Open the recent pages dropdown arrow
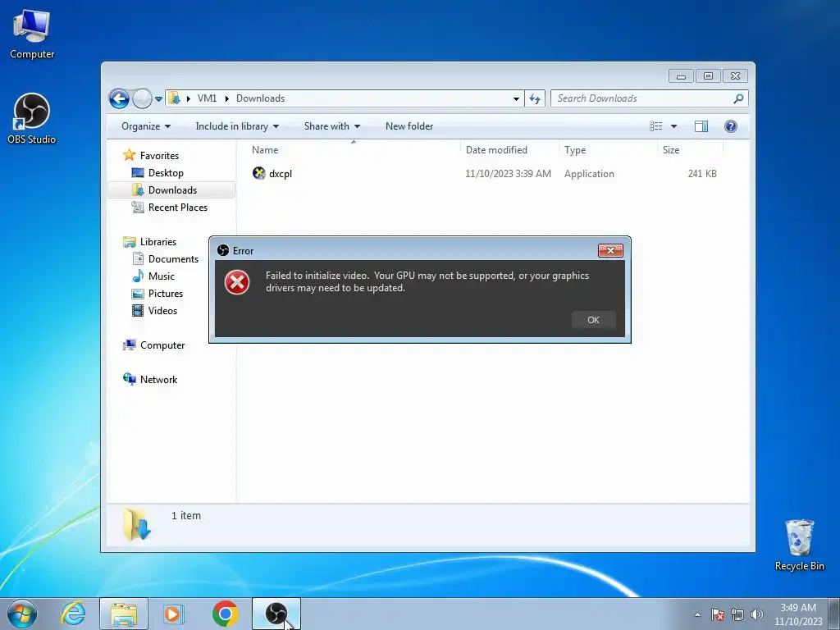 (x=158, y=99)
